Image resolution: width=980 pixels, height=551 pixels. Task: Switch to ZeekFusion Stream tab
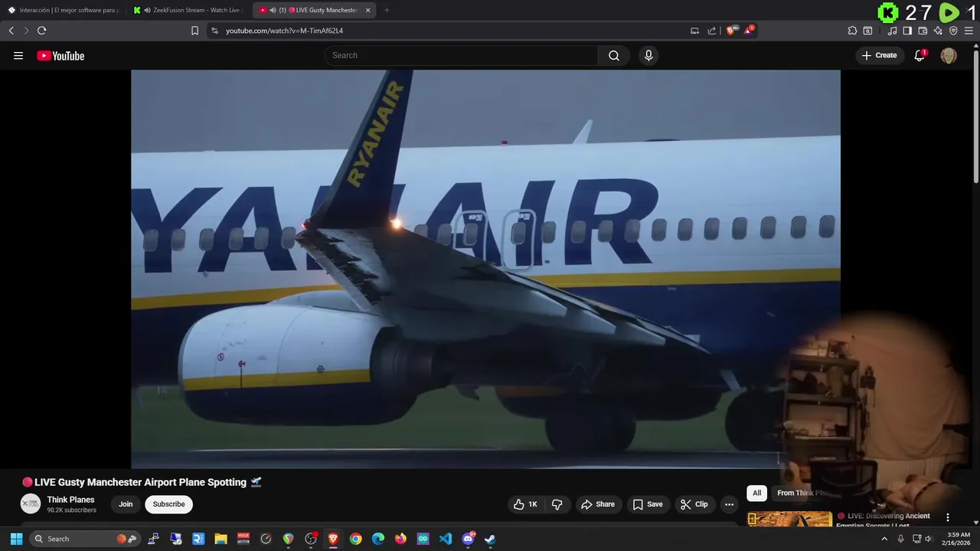(190, 10)
